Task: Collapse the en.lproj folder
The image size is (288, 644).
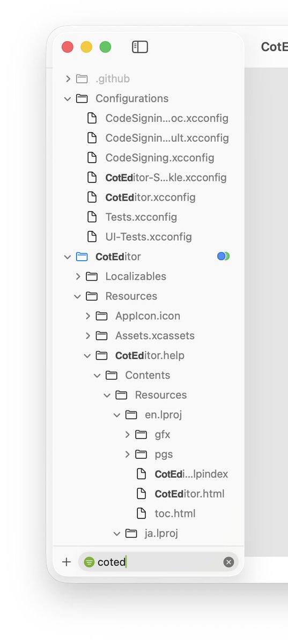Action: pos(117,415)
